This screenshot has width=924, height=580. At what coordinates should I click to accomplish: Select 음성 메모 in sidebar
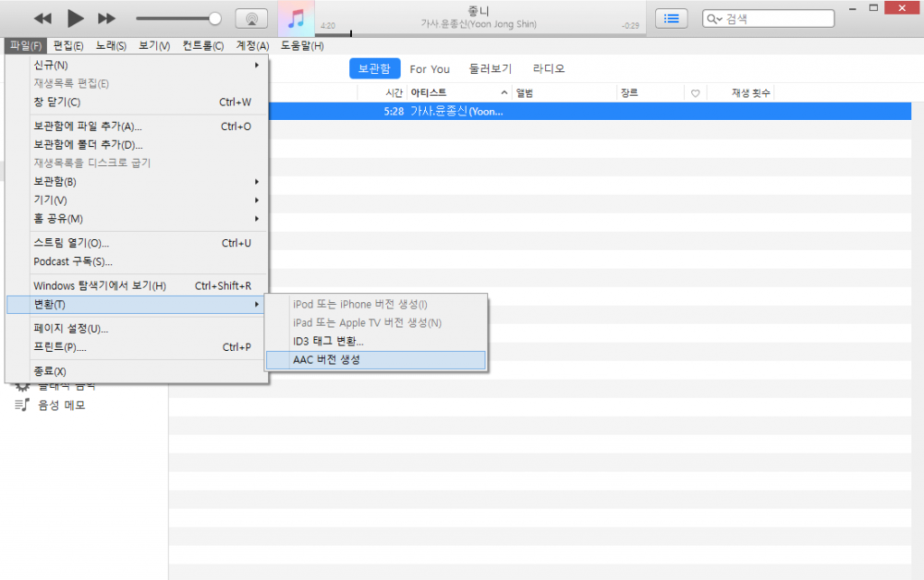(x=61, y=405)
